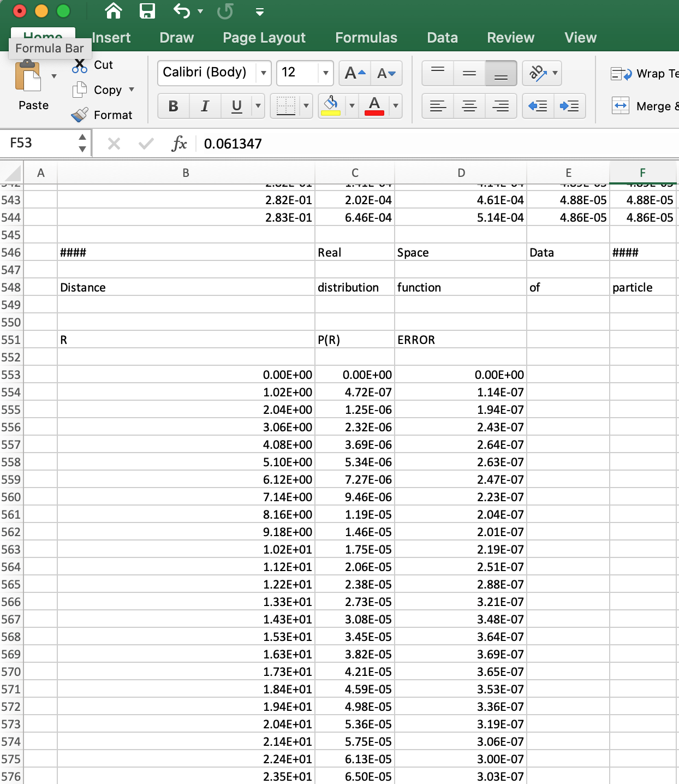The width and height of the screenshot is (679, 784).
Task: Open text orientation options
Action: point(542,73)
